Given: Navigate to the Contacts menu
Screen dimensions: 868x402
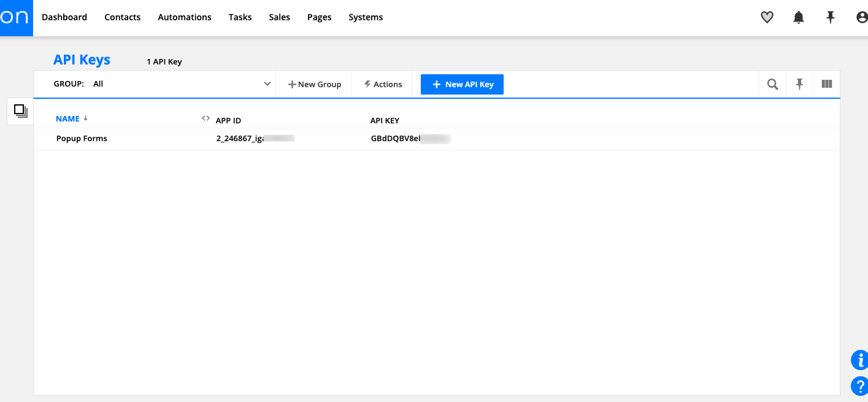Looking at the screenshot, I should (x=122, y=17).
